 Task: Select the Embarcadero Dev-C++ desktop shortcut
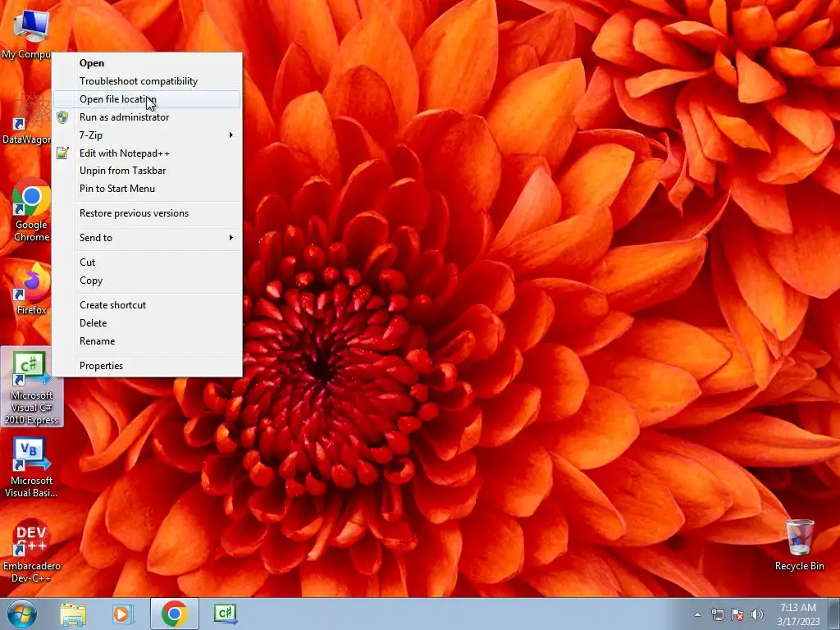click(x=32, y=550)
